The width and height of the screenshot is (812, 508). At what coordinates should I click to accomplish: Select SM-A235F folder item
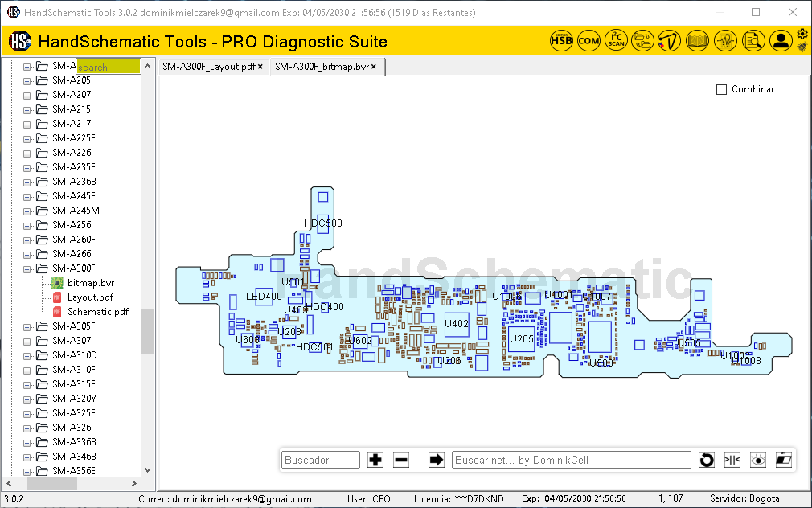click(73, 167)
